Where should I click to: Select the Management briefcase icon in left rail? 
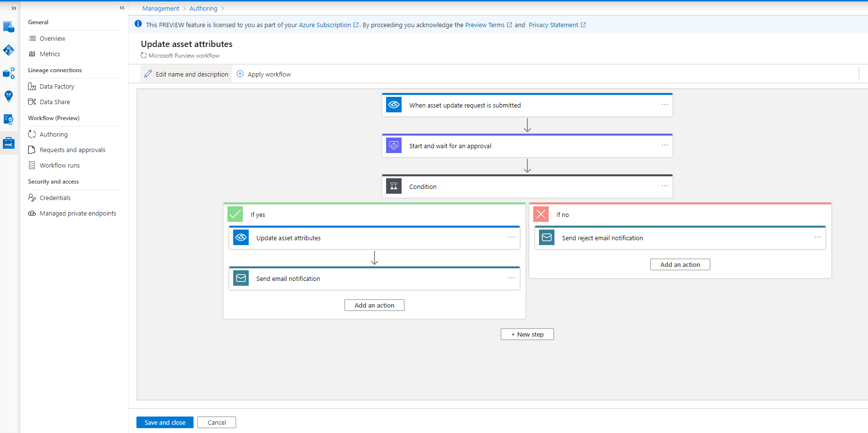[9, 143]
